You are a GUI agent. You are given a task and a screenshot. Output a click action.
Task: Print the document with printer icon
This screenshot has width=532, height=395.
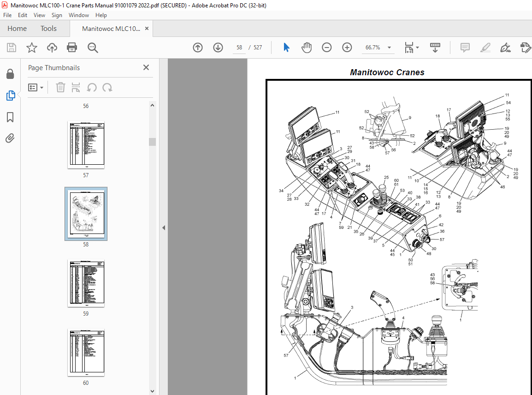tap(72, 48)
